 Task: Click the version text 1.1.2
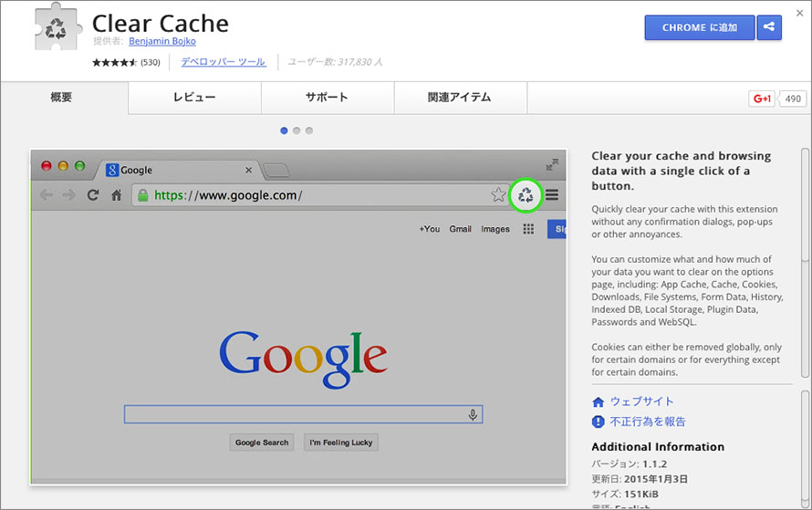click(x=655, y=463)
